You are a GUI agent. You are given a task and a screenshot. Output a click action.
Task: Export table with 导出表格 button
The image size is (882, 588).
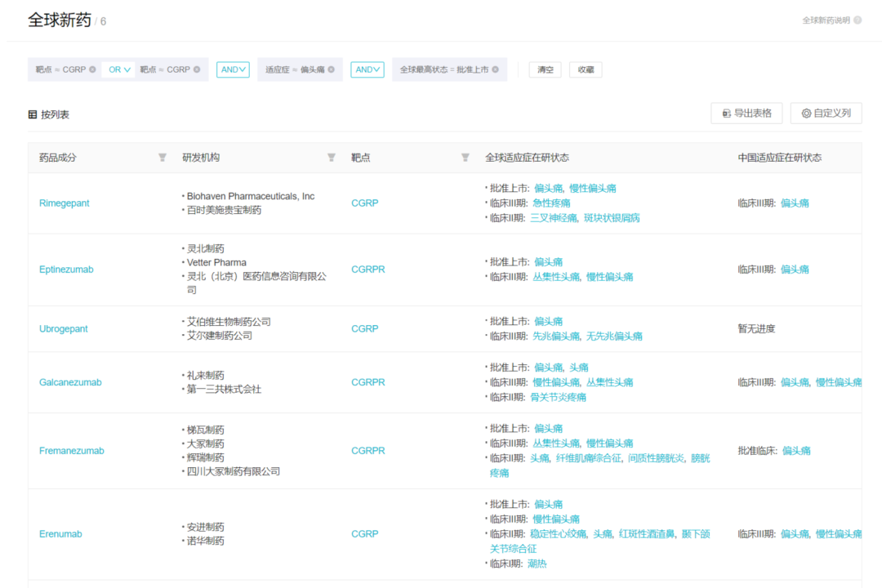click(746, 113)
